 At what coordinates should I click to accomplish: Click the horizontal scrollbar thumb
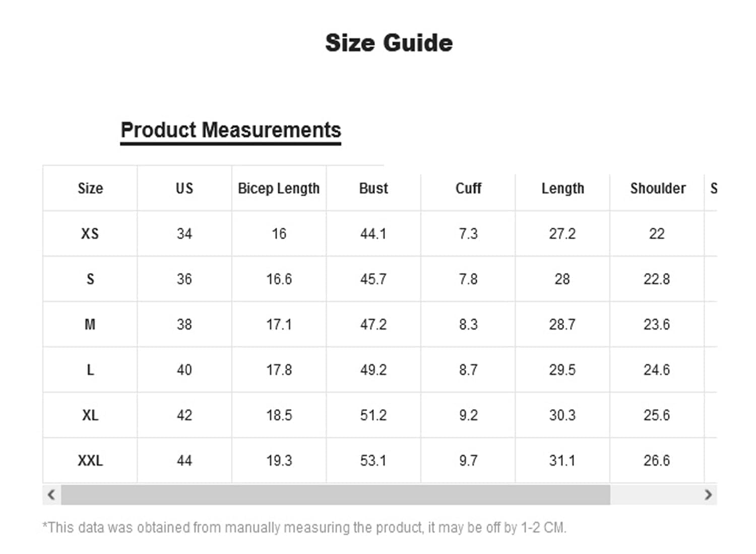pyautogui.click(x=335, y=495)
